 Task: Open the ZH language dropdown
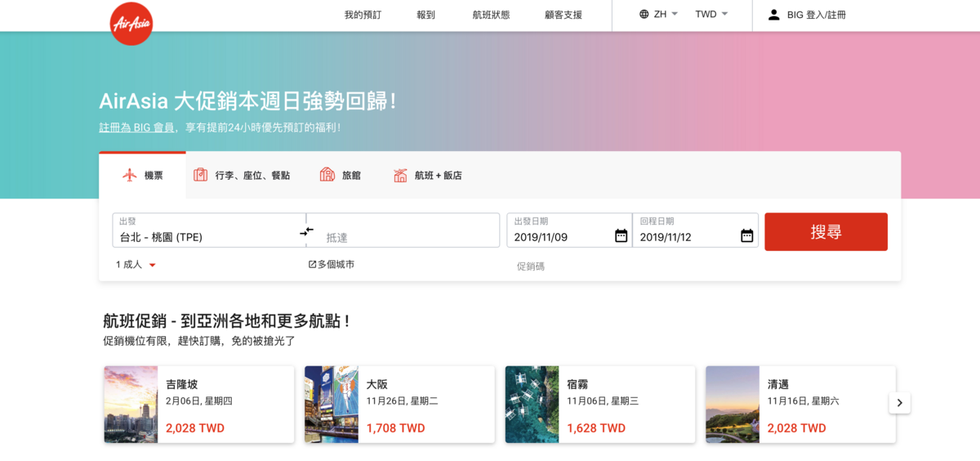(x=659, y=14)
